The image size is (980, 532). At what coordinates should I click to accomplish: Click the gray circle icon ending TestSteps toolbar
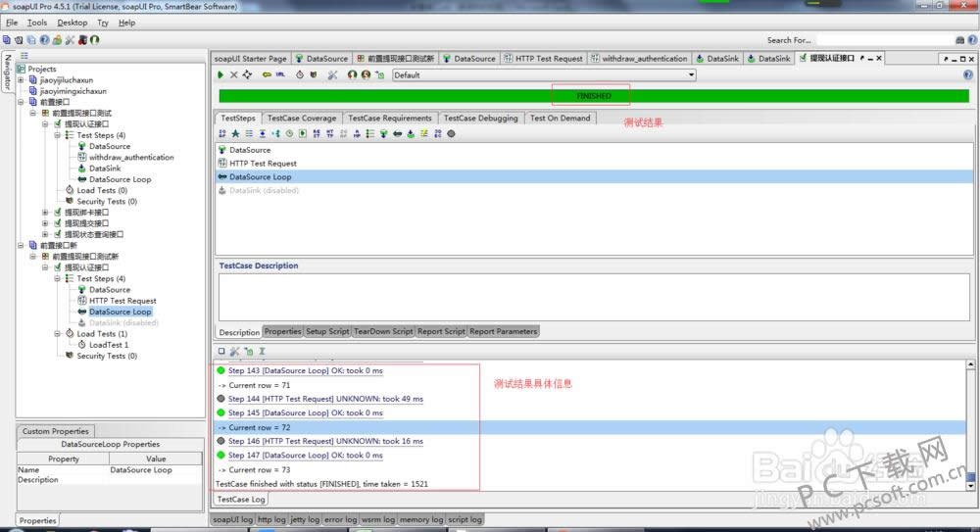click(451, 133)
